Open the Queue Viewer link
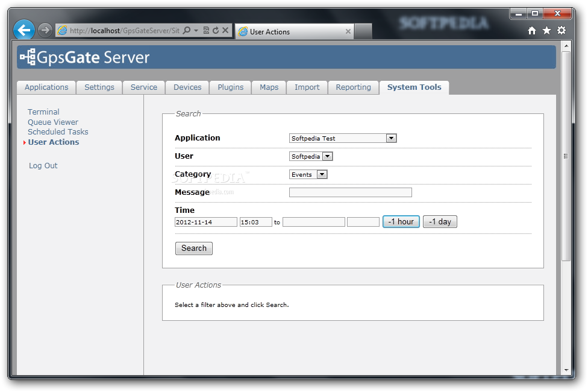588x392 pixels. tap(53, 122)
